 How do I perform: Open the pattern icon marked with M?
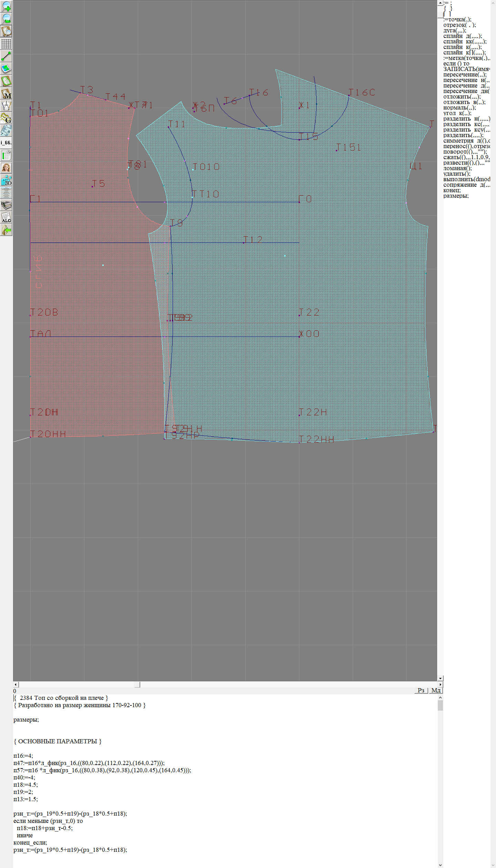(x=6, y=93)
